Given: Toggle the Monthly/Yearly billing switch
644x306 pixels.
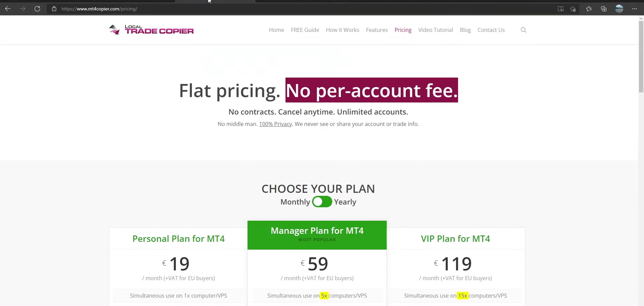Looking at the screenshot, I should tap(322, 202).
